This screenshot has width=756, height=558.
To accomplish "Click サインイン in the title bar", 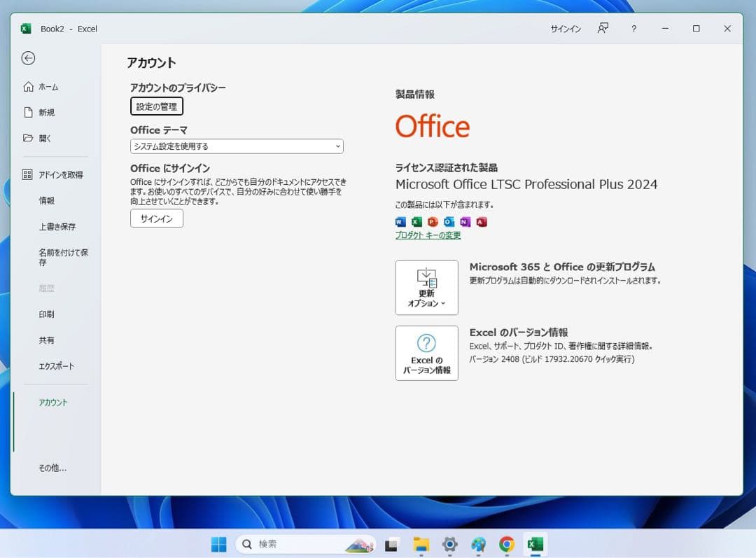I will (x=566, y=29).
